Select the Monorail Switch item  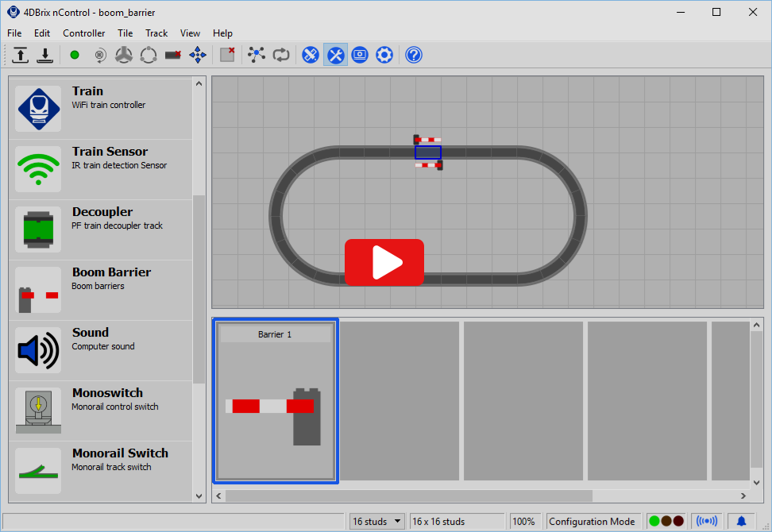tap(100, 471)
